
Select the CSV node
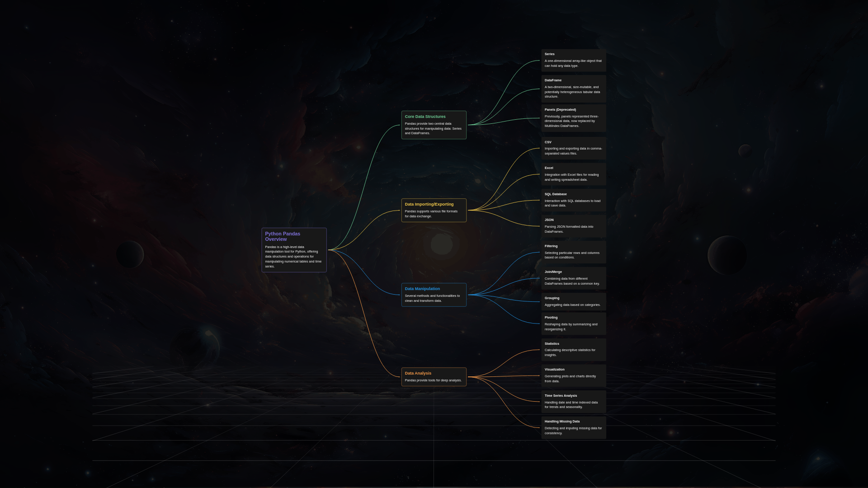coord(573,148)
